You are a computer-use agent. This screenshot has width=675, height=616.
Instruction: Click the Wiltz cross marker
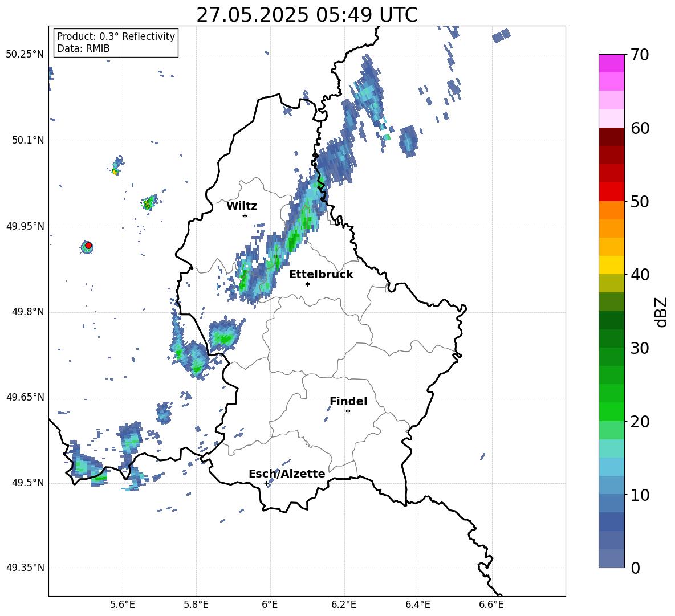click(245, 215)
